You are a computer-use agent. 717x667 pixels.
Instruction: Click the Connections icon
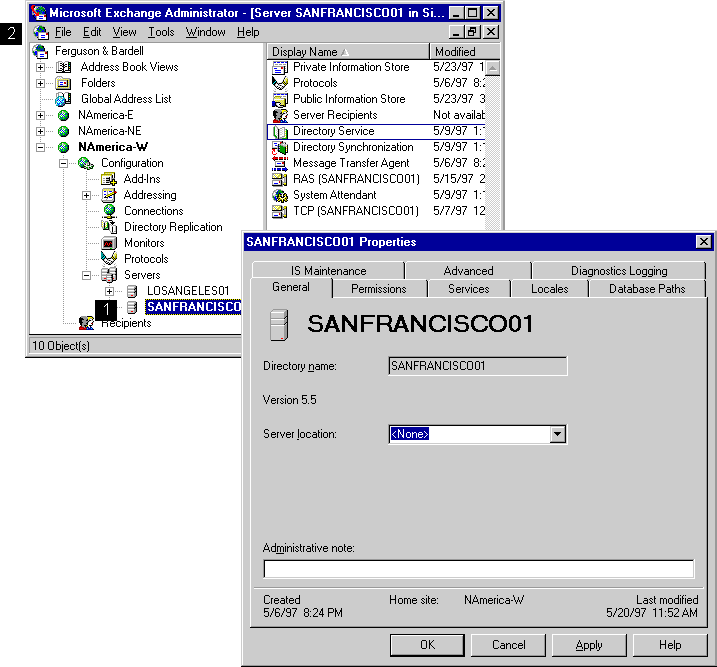tap(109, 211)
